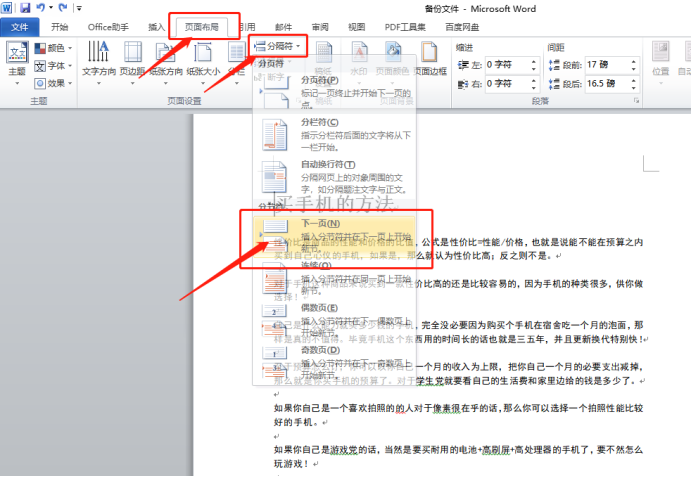This screenshot has width=692, height=477.
Task: Click the right indent 右 input field
Action: pos(507,83)
